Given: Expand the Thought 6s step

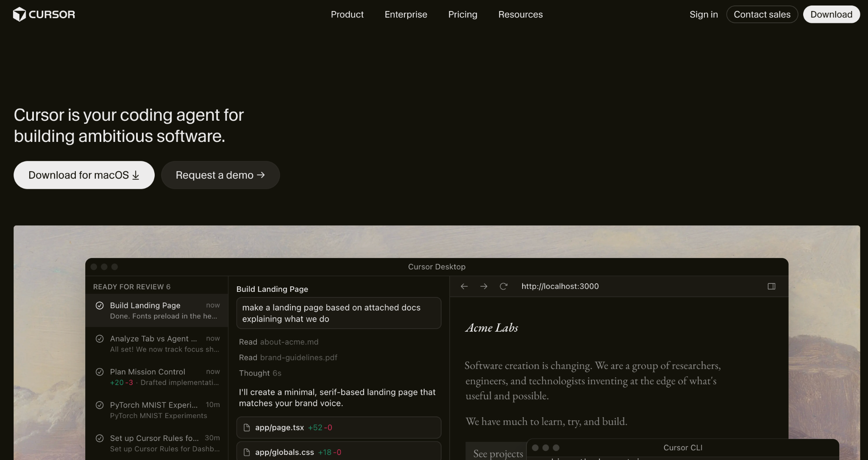Looking at the screenshot, I should [260, 373].
